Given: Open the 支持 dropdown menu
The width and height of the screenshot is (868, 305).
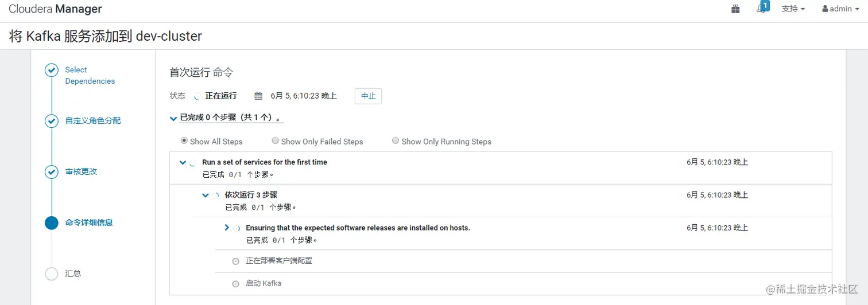Looking at the screenshot, I should 793,9.
